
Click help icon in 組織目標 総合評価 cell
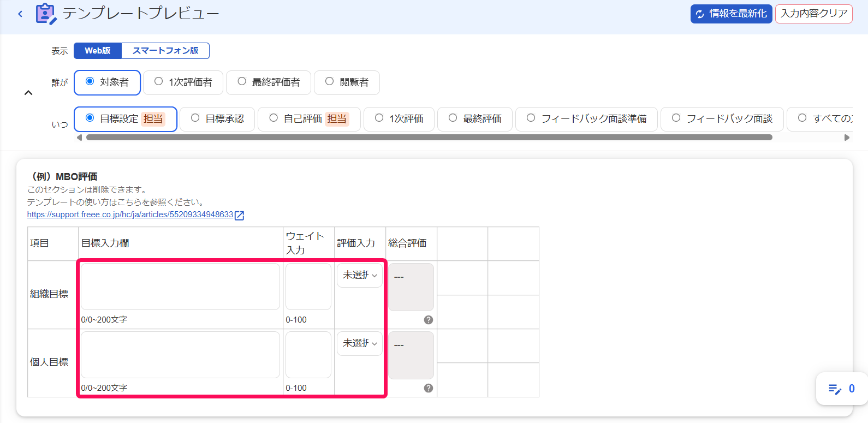(429, 320)
